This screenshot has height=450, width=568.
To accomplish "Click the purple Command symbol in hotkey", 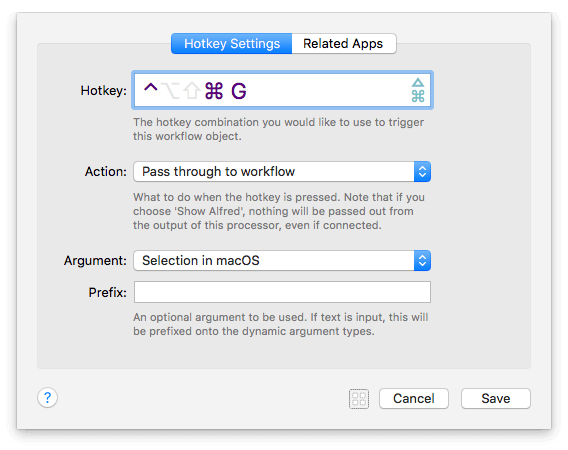I will [214, 91].
